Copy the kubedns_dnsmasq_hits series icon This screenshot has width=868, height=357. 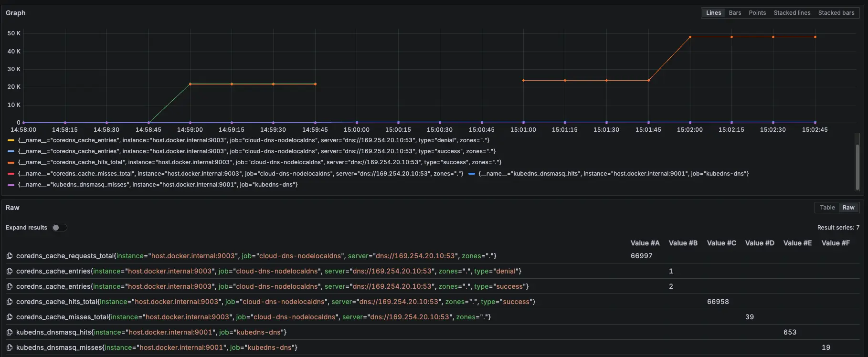pyautogui.click(x=9, y=333)
